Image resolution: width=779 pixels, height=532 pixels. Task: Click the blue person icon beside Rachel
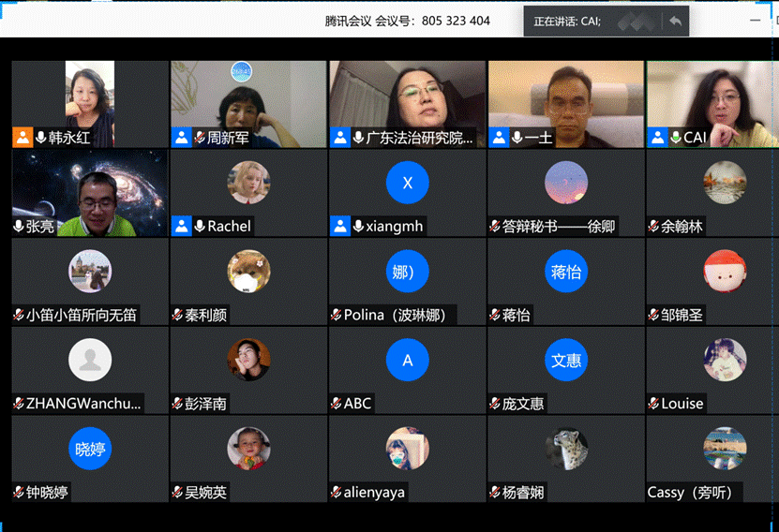coord(181,226)
